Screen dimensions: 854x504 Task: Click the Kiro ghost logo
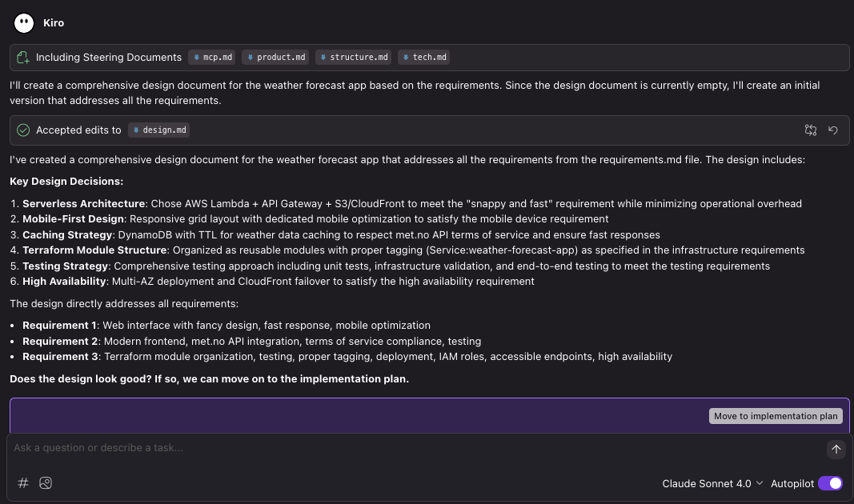pos(23,22)
